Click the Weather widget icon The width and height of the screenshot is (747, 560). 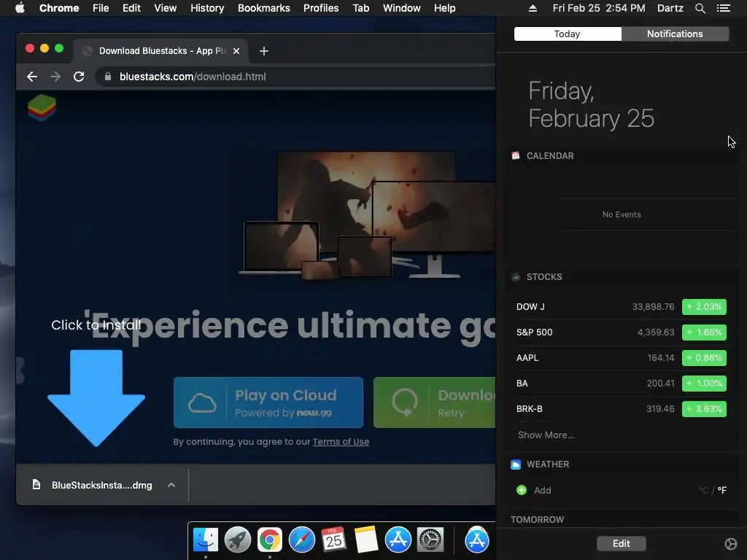click(516, 464)
